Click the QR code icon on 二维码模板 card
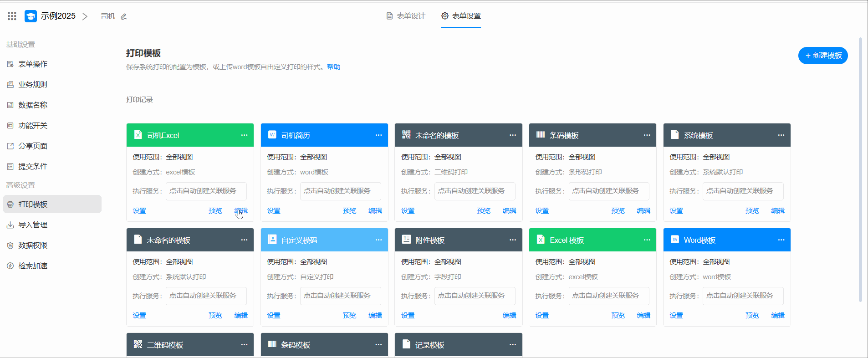This screenshot has height=358, width=868. (x=138, y=344)
